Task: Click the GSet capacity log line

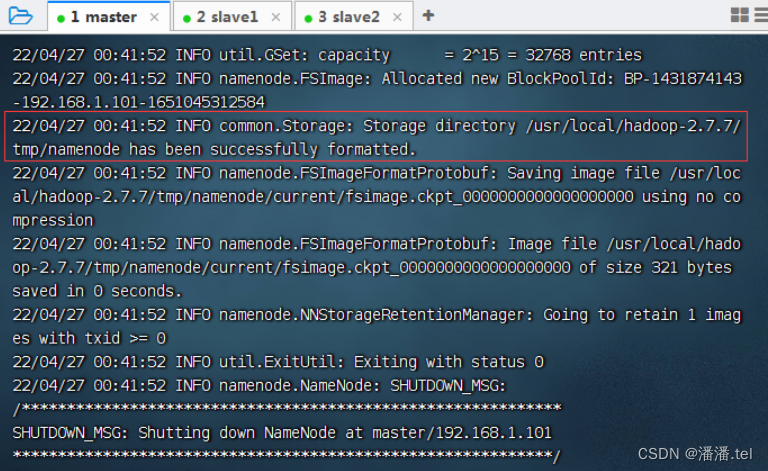Action: point(327,55)
